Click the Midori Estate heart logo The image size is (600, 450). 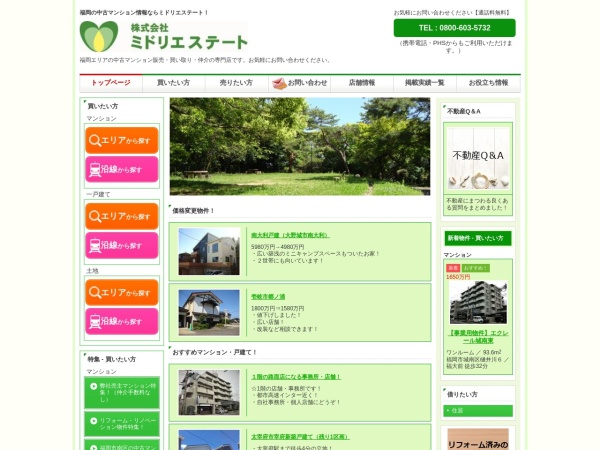(99, 36)
